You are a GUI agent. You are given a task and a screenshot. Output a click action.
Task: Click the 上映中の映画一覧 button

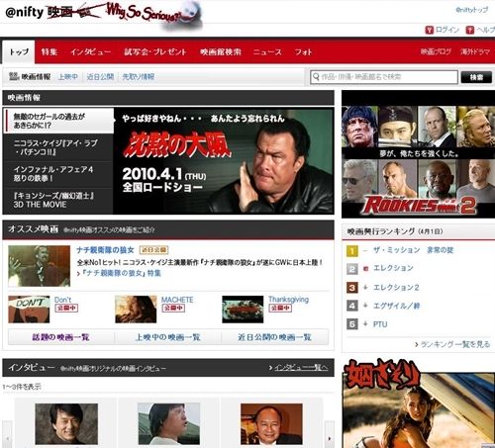pyautogui.click(x=167, y=337)
